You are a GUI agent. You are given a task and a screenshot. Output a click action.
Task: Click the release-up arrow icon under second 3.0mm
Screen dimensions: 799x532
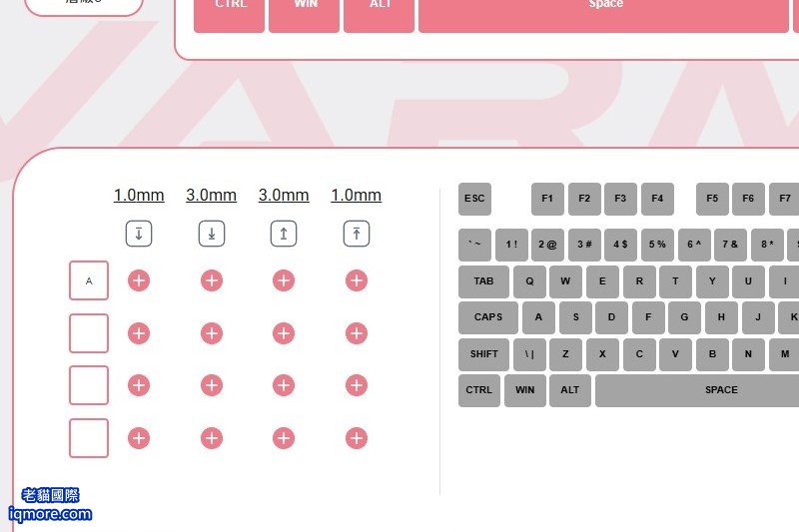point(284,234)
